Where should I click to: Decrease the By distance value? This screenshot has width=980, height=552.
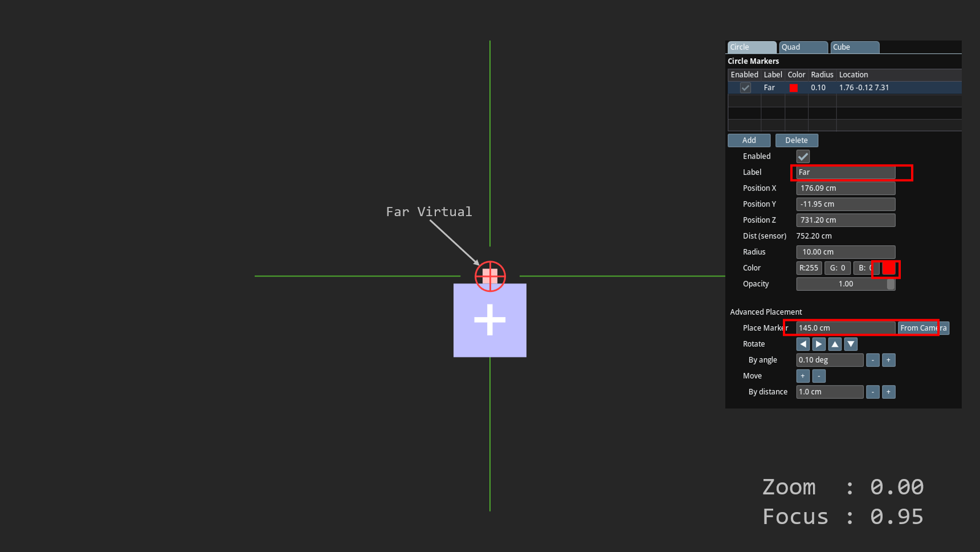click(872, 392)
